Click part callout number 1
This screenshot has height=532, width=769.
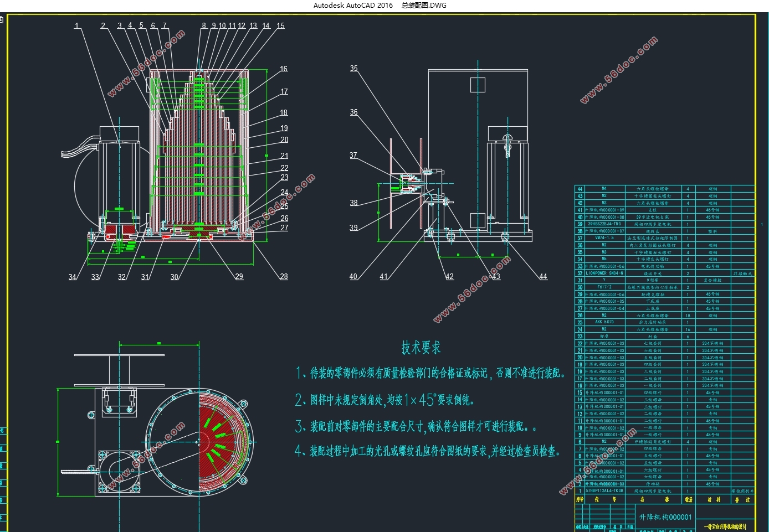pyautogui.click(x=76, y=25)
